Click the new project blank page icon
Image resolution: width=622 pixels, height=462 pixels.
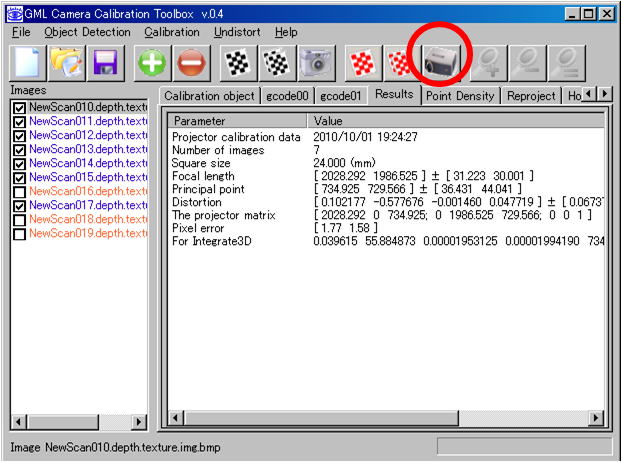(x=28, y=64)
